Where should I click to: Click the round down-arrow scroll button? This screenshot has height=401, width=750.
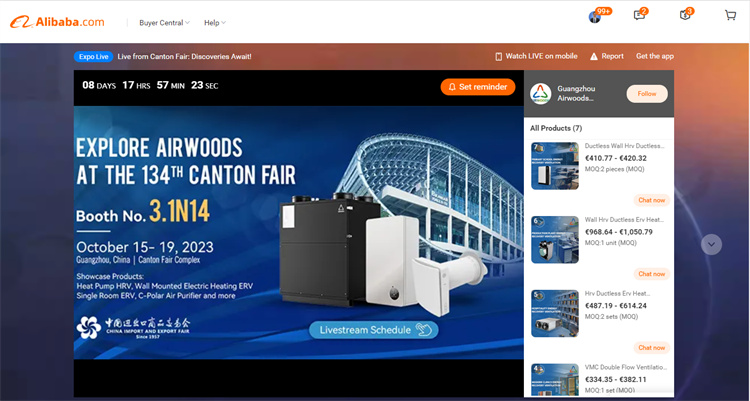711,244
